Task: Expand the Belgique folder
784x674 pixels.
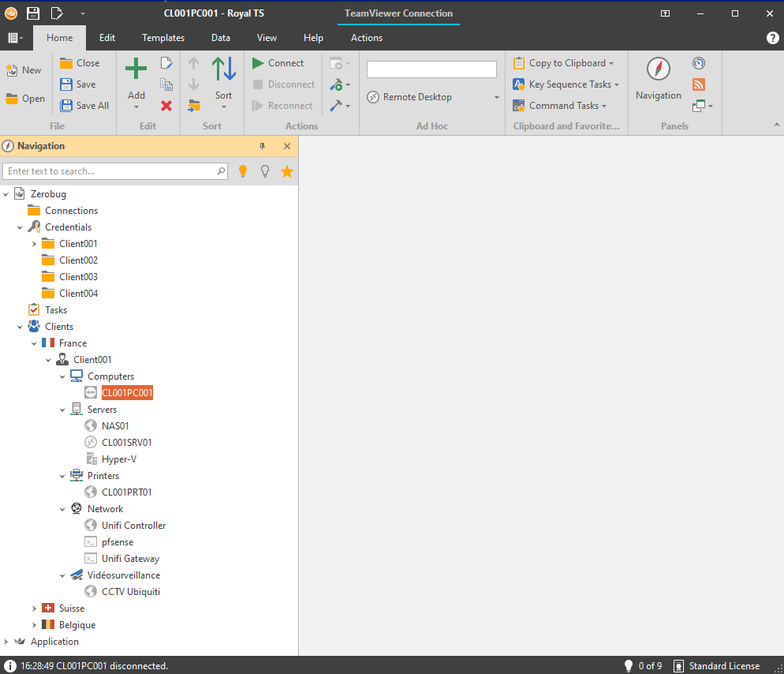Action: tap(34, 626)
